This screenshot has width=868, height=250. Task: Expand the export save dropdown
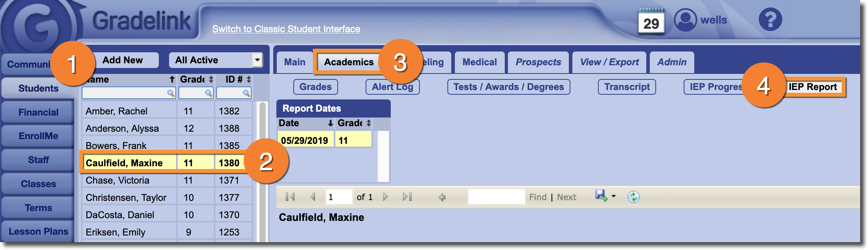(x=614, y=196)
